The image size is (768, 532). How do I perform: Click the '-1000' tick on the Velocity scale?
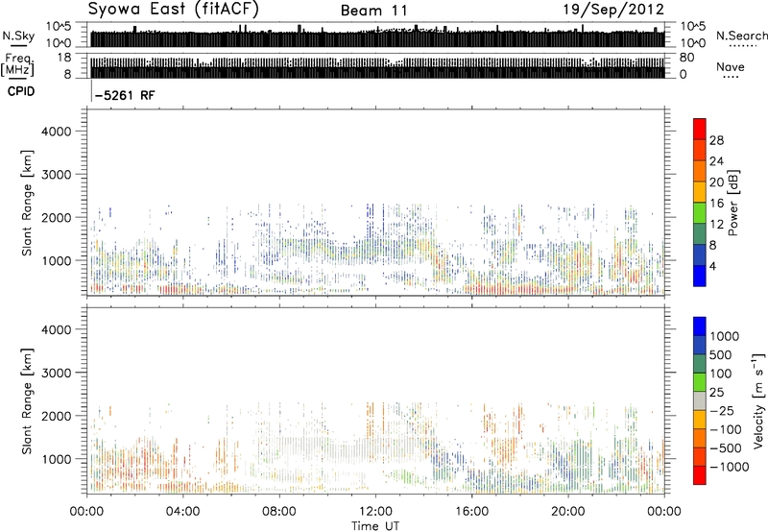pyautogui.click(x=729, y=467)
